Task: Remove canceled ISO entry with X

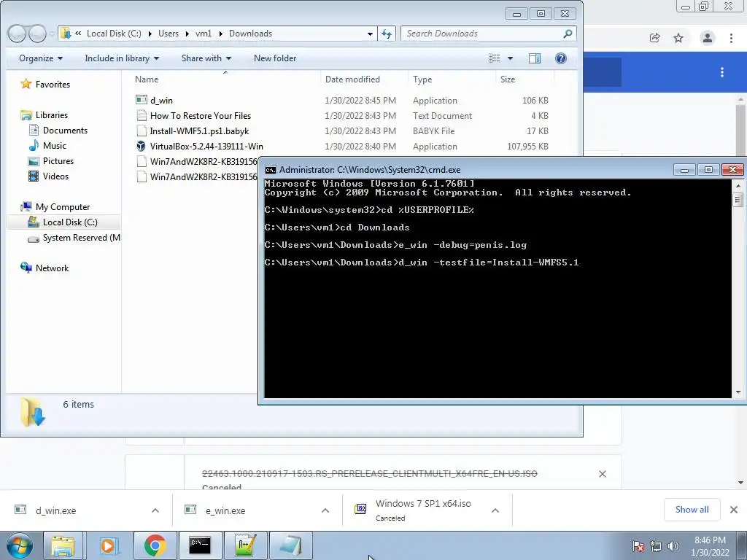Action: 603,474
